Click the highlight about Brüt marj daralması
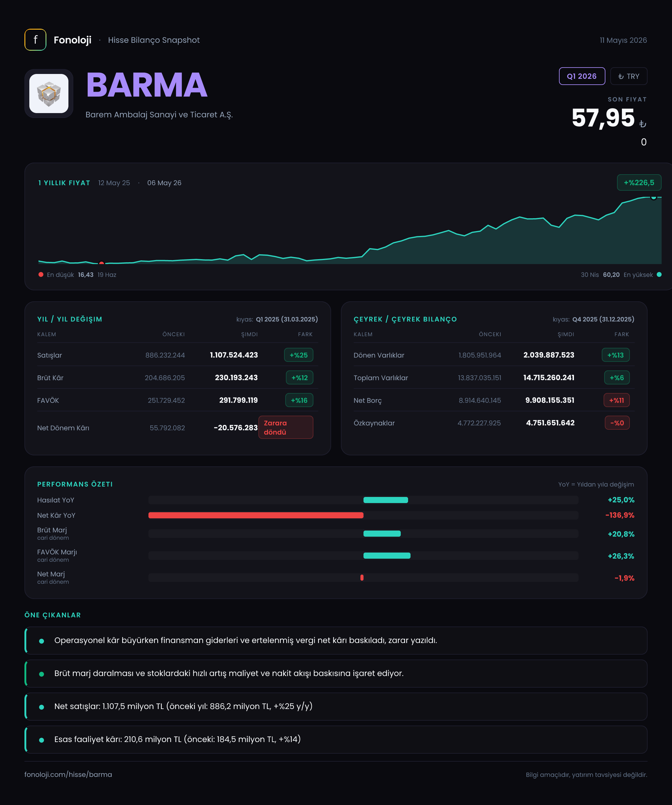 [x=336, y=674]
